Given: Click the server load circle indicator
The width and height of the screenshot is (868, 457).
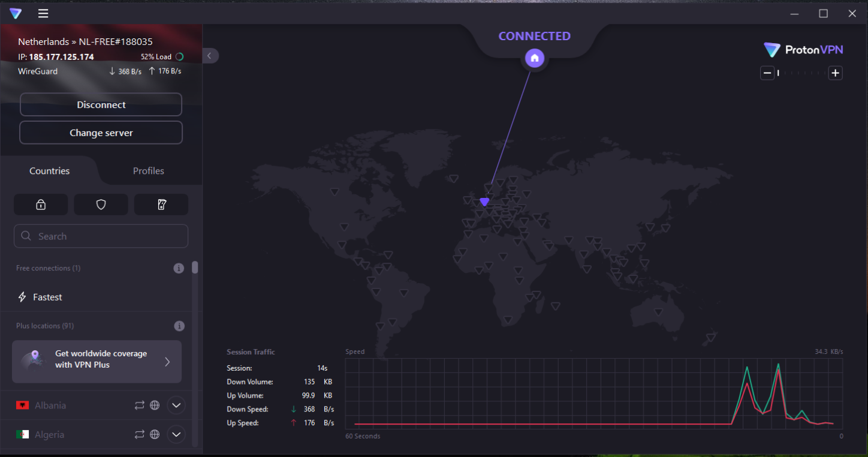Looking at the screenshot, I should pos(179,57).
